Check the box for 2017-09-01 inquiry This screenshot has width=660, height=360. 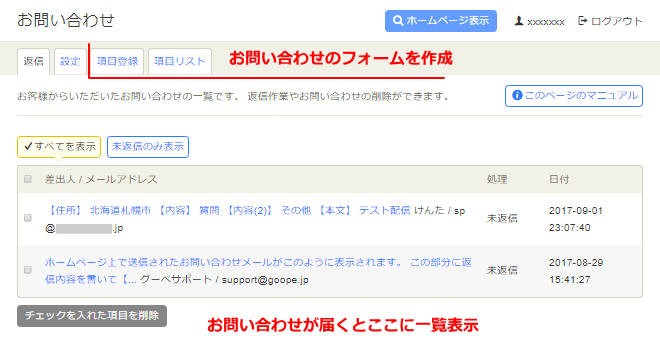(28, 218)
